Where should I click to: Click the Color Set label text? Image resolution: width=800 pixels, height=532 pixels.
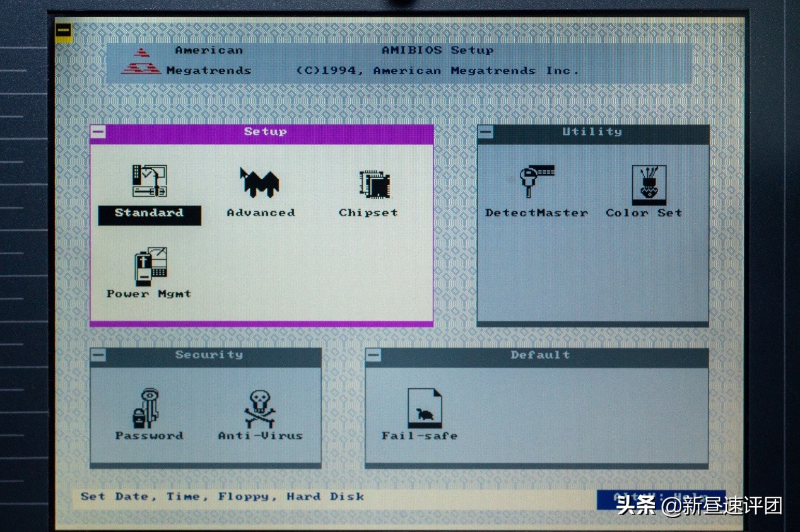click(644, 213)
